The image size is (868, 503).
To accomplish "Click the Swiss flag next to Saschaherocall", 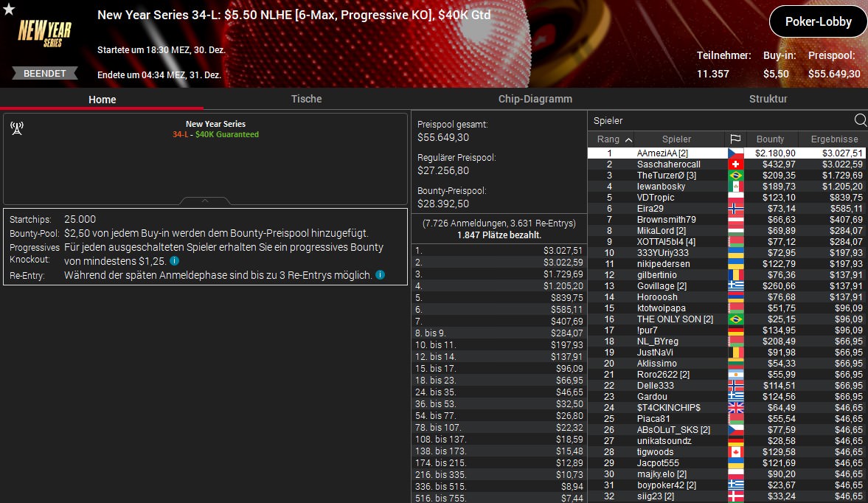I will pyautogui.click(x=736, y=164).
